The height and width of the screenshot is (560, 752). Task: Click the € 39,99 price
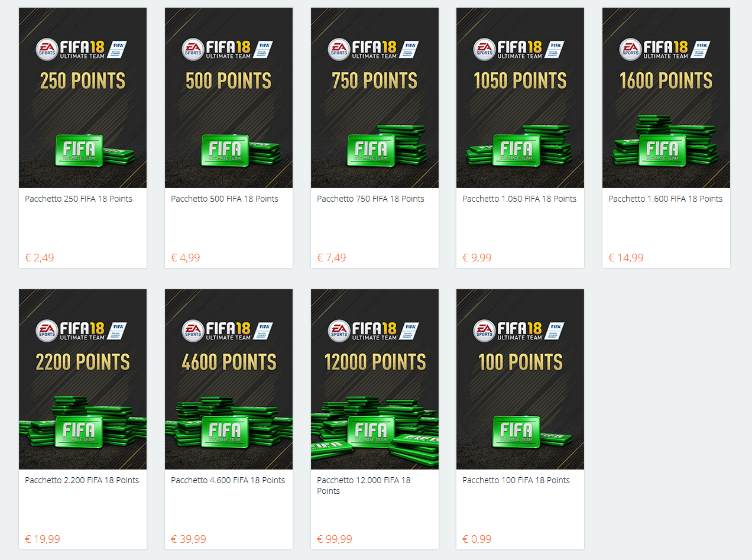[189, 539]
